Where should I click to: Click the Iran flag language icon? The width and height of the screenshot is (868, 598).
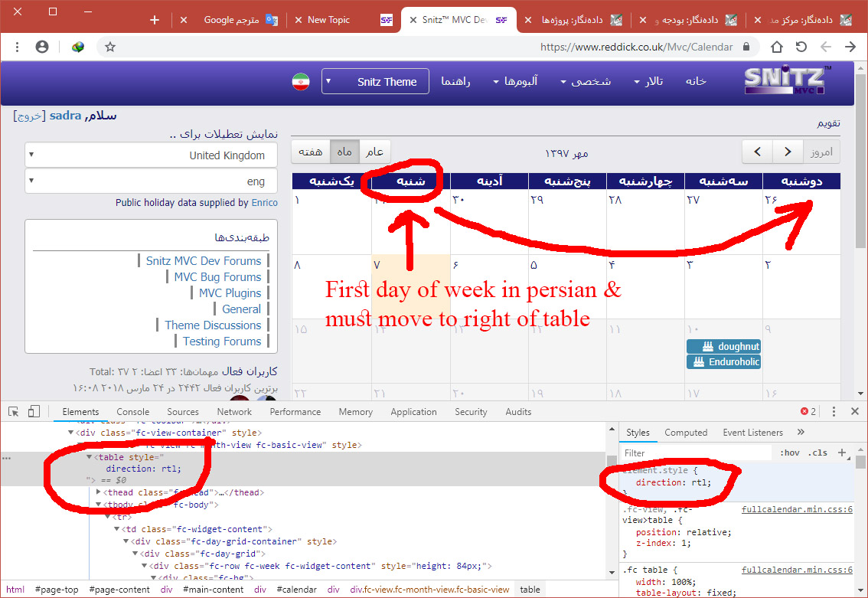pyautogui.click(x=301, y=81)
